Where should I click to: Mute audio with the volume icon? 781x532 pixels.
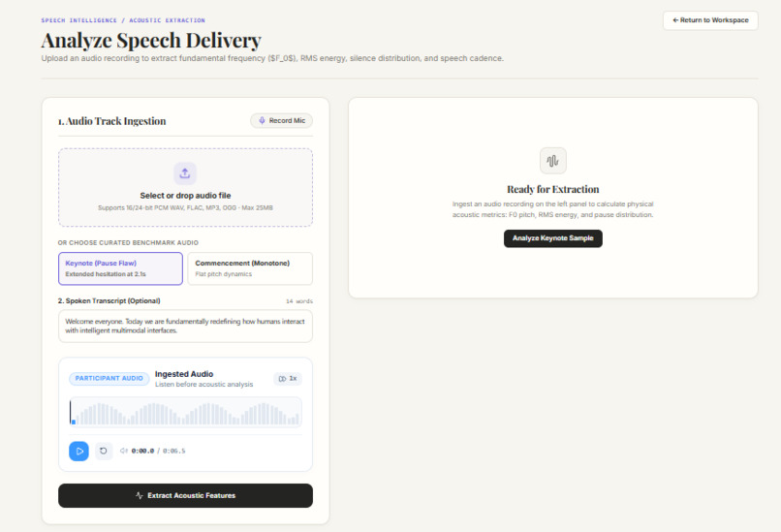click(123, 451)
